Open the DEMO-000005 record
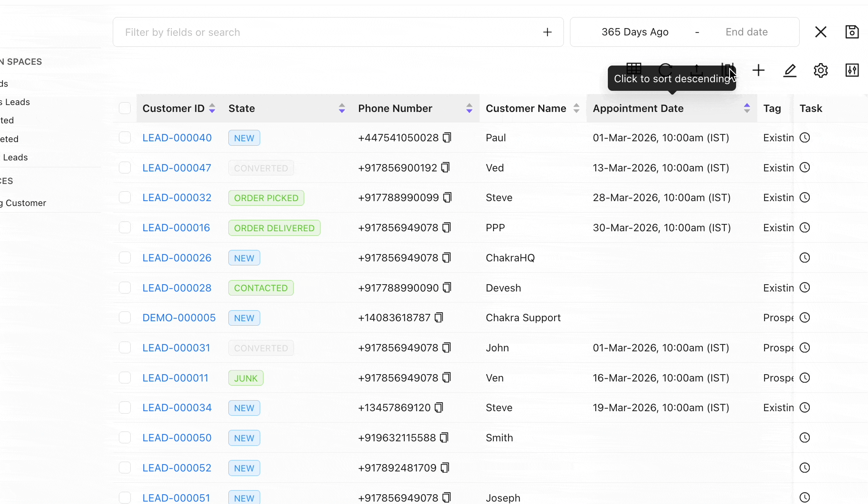Viewport: 868px width, 504px height. (179, 318)
